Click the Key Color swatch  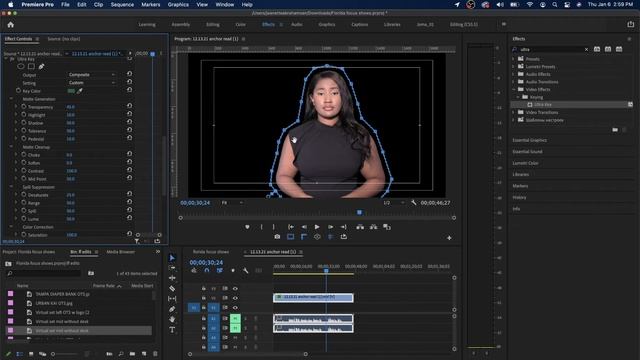click(x=71, y=91)
